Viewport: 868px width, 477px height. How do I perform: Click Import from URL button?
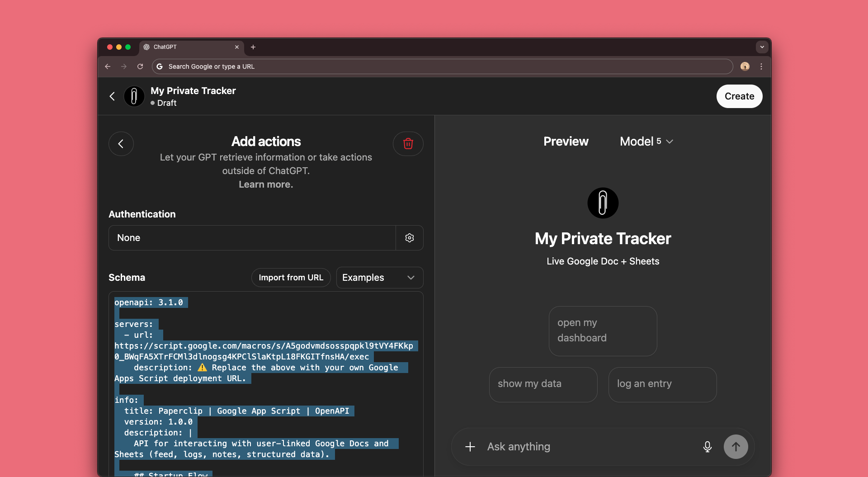point(291,278)
